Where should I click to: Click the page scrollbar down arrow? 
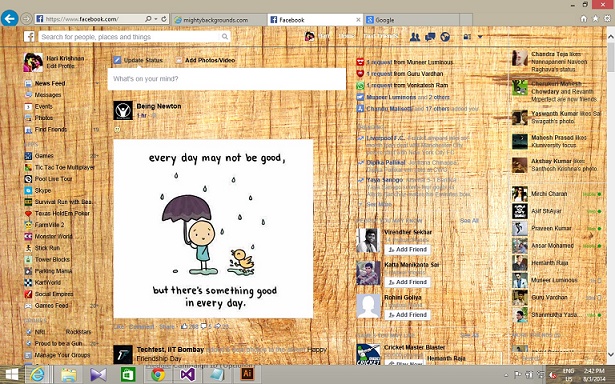[x=611, y=354]
